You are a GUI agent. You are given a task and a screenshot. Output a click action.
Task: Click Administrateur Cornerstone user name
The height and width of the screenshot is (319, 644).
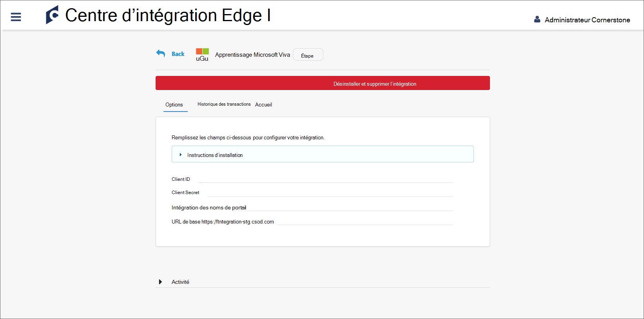[x=587, y=20]
